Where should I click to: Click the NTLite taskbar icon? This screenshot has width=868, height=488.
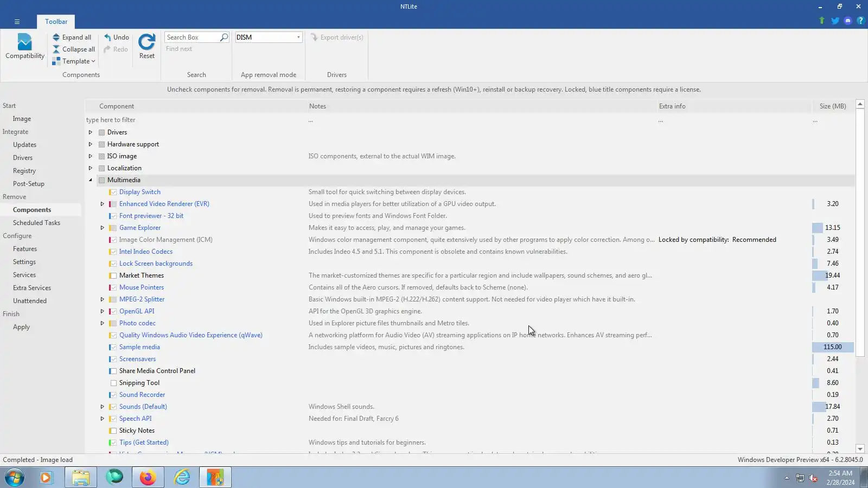point(215,478)
